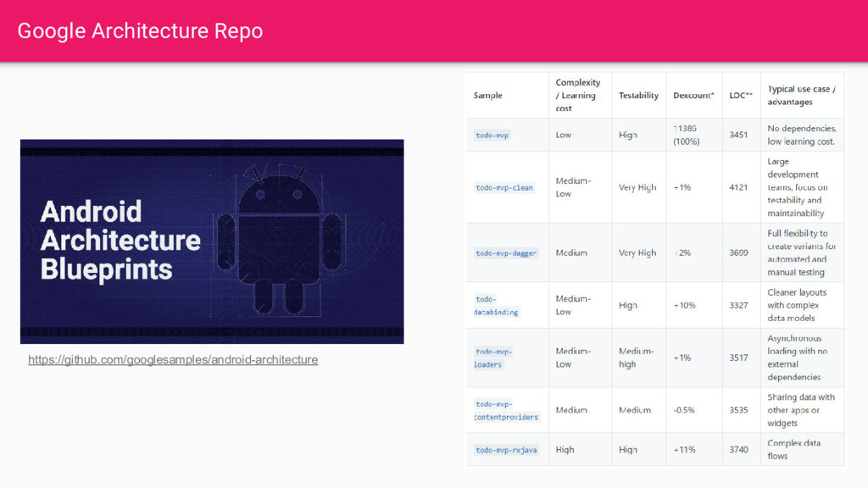868x488 pixels.
Task: Click the 3535 LOC value
Action: 738,410
